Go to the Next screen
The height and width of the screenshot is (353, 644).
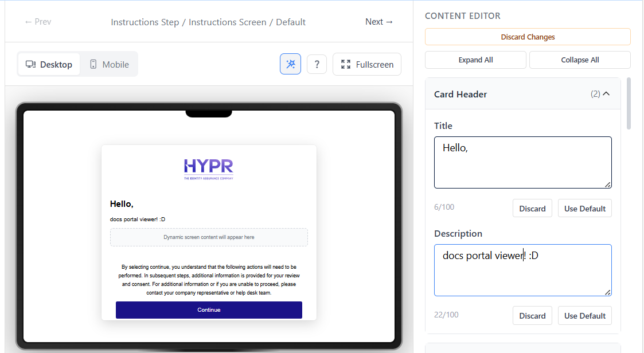click(379, 22)
